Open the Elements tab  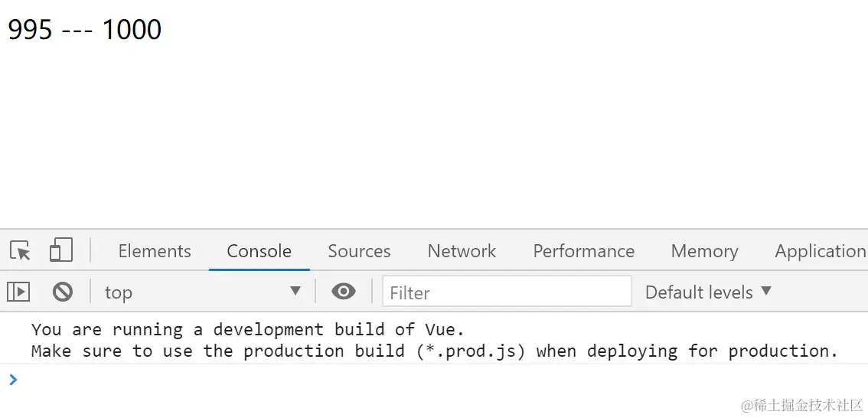[155, 251]
